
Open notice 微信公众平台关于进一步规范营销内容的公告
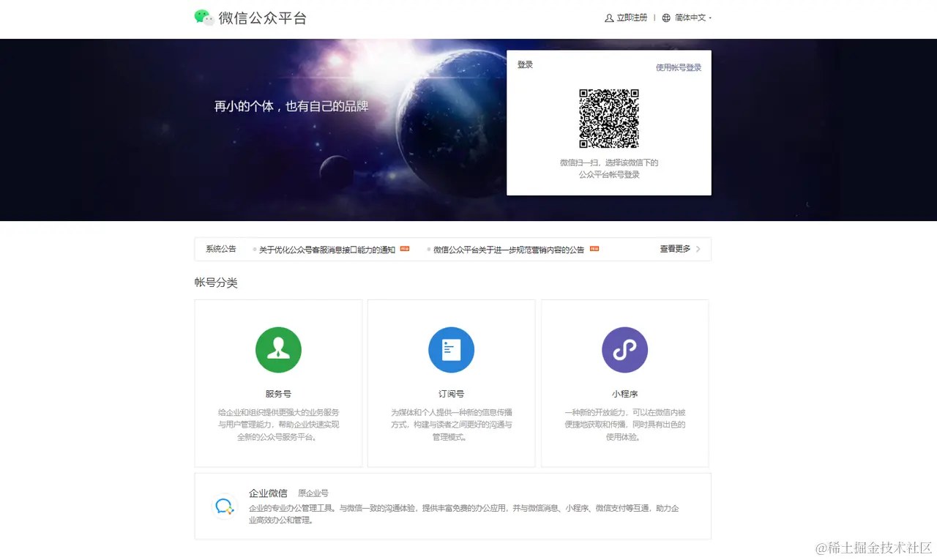point(509,250)
